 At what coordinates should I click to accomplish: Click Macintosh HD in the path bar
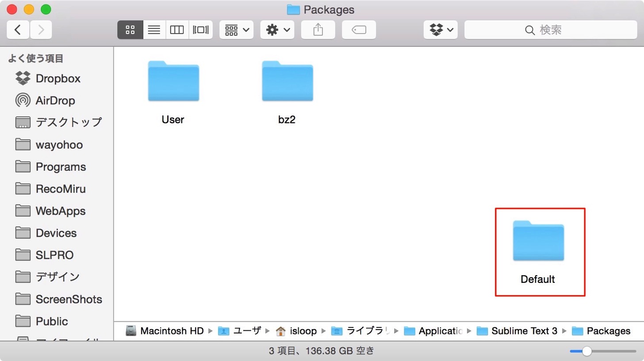(165, 331)
